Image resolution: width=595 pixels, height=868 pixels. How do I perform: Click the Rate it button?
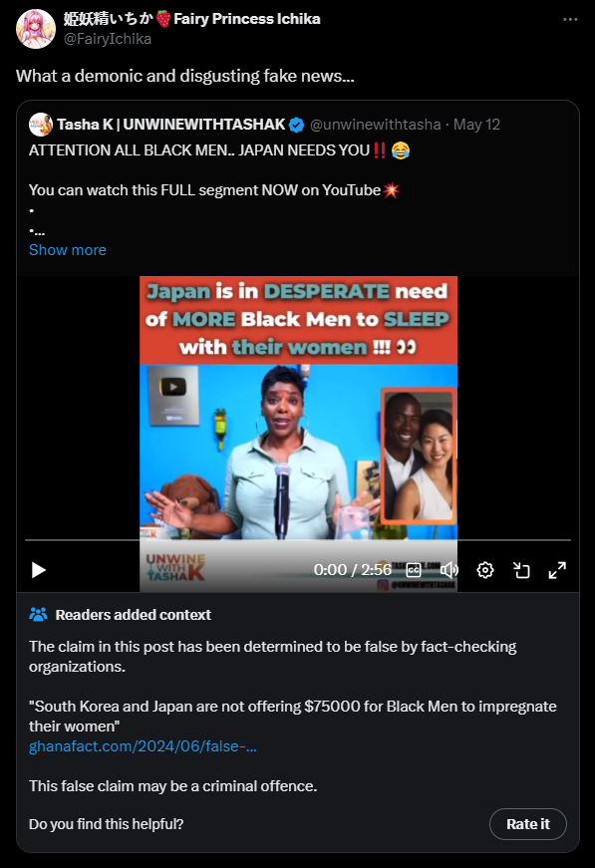pos(528,824)
